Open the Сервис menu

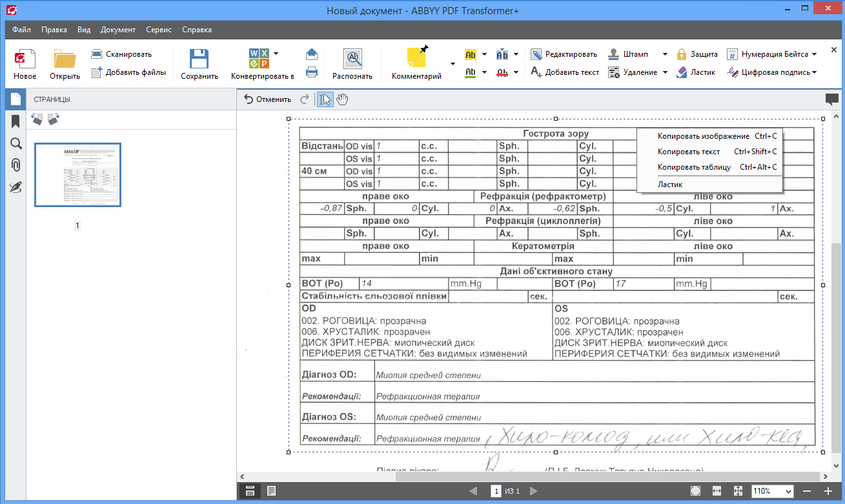[159, 30]
